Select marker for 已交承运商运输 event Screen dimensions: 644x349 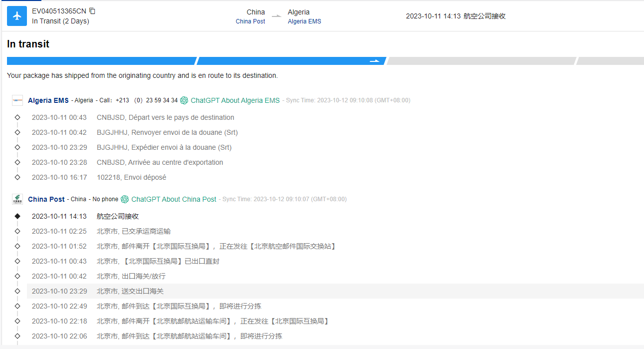coord(17,231)
